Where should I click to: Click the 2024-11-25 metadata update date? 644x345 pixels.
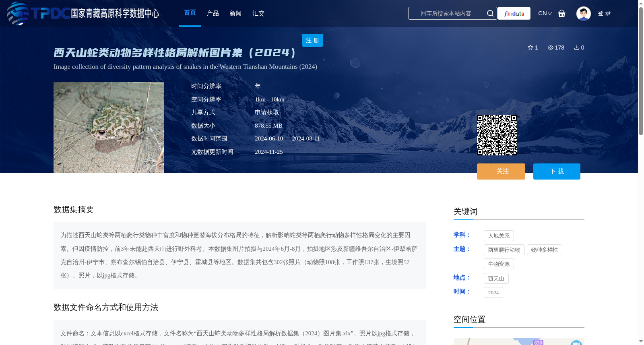[x=269, y=152]
